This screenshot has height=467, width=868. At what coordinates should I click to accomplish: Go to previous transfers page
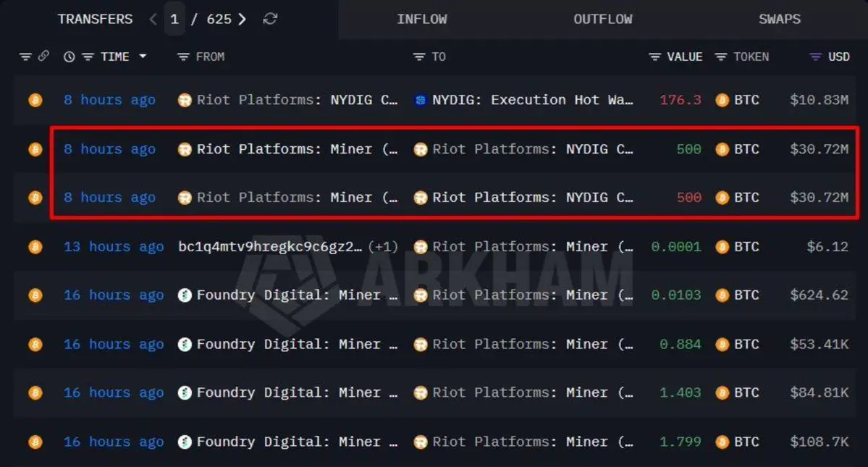(x=153, y=20)
